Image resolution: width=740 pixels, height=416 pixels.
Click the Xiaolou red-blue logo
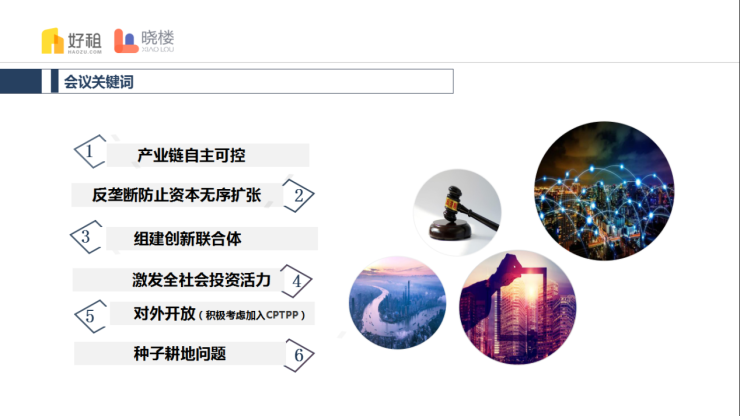[126, 41]
